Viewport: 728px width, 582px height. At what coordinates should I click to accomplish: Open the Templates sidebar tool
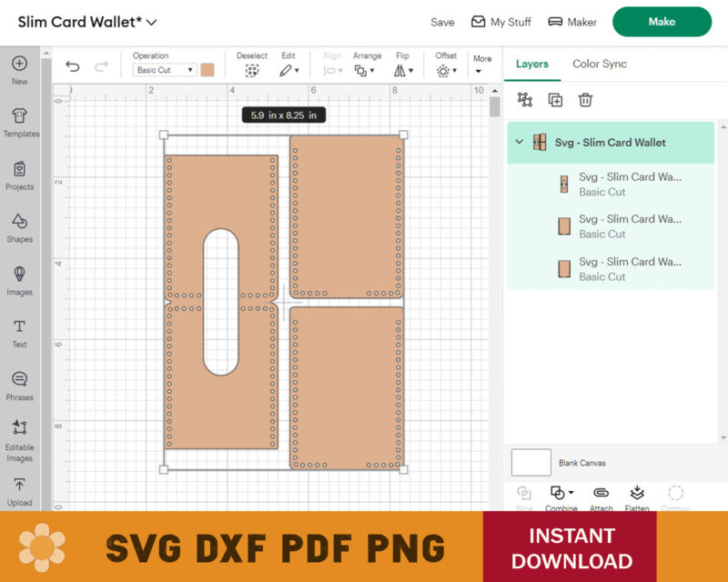(20, 122)
